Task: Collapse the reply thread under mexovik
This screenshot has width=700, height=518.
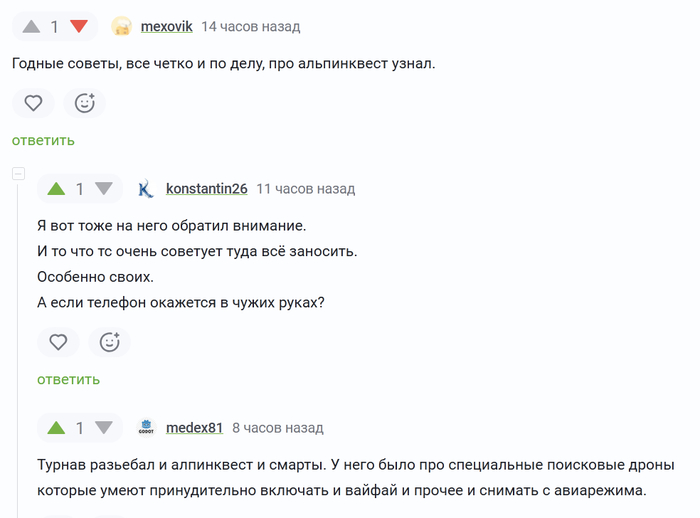Action: pos(18,174)
